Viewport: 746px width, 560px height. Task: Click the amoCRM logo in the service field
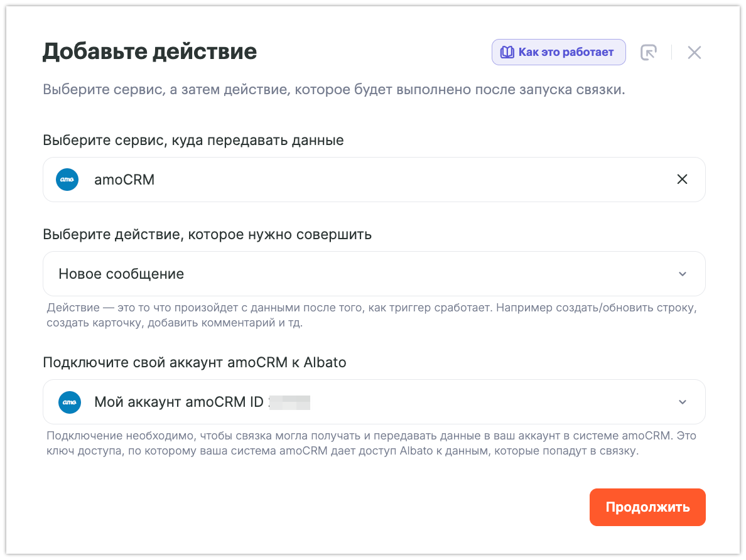tap(67, 180)
